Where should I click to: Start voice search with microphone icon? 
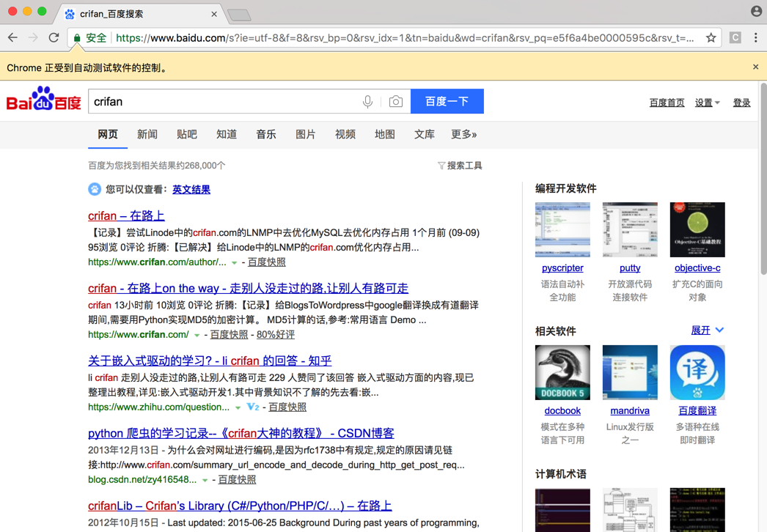(368, 102)
